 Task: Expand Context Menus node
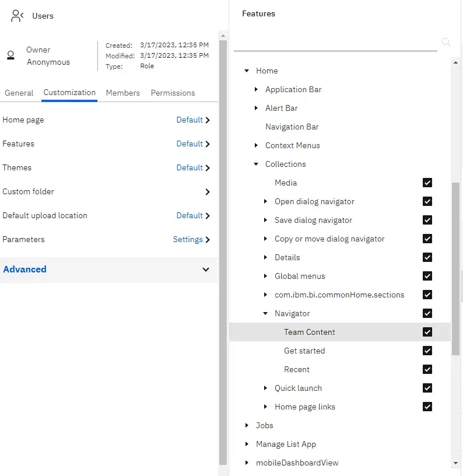256,145
